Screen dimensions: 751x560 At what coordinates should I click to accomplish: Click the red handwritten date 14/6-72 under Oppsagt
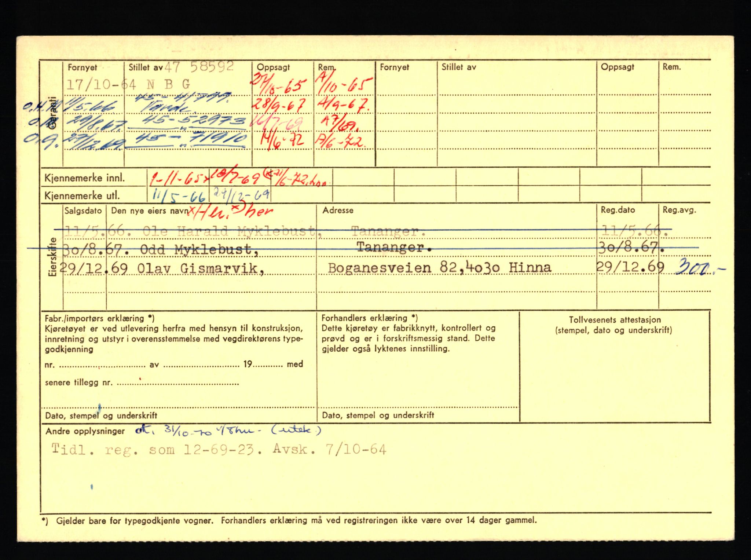point(282,142)
